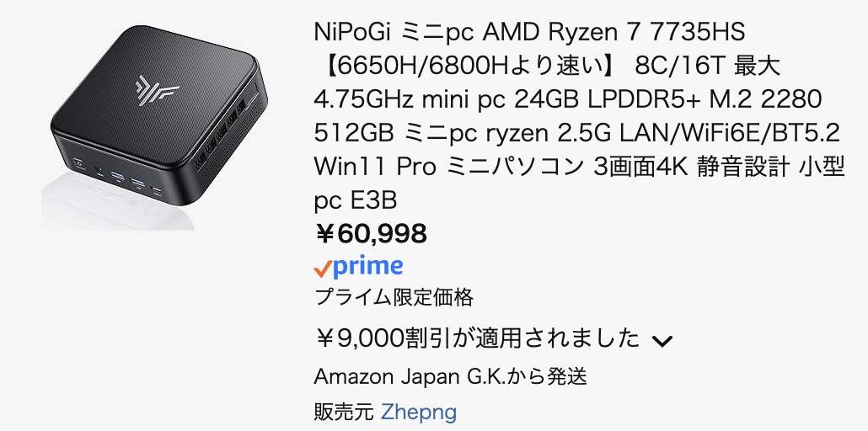Click the "プライム限定価格" label

[x=394, y=297]
